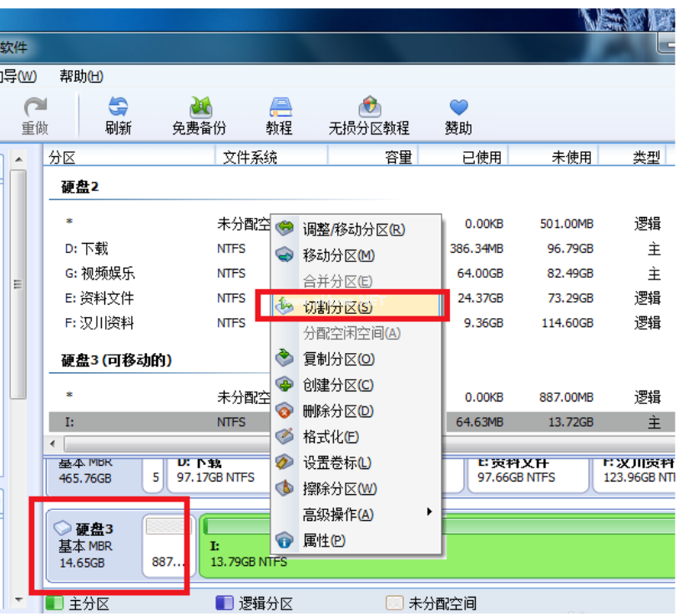
Task: Select Split Partition (切割分区) in context menu
Action: pos(337,307)
